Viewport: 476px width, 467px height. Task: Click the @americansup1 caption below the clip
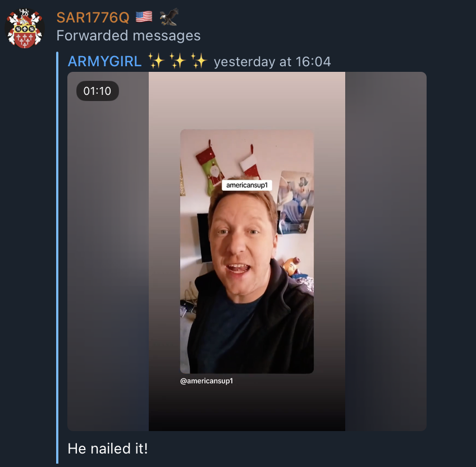tap(207, 381)
